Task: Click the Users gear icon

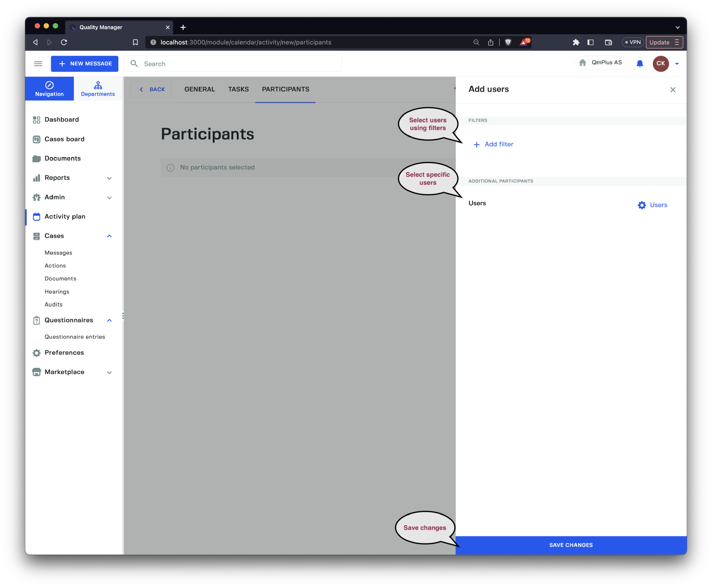Action: pyautogui.click(x=642, y=205)
